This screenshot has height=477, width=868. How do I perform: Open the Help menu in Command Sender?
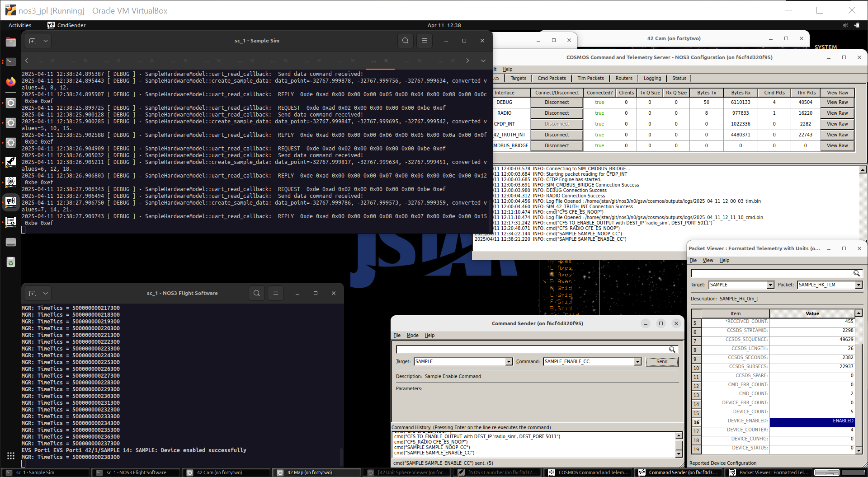point(429,335)
